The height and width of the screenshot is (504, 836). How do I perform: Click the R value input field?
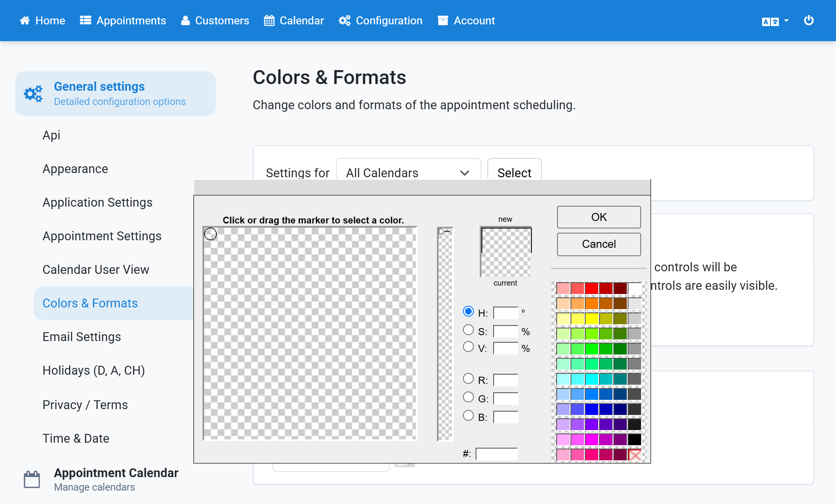pyautogui.click(x=506, y=380)
